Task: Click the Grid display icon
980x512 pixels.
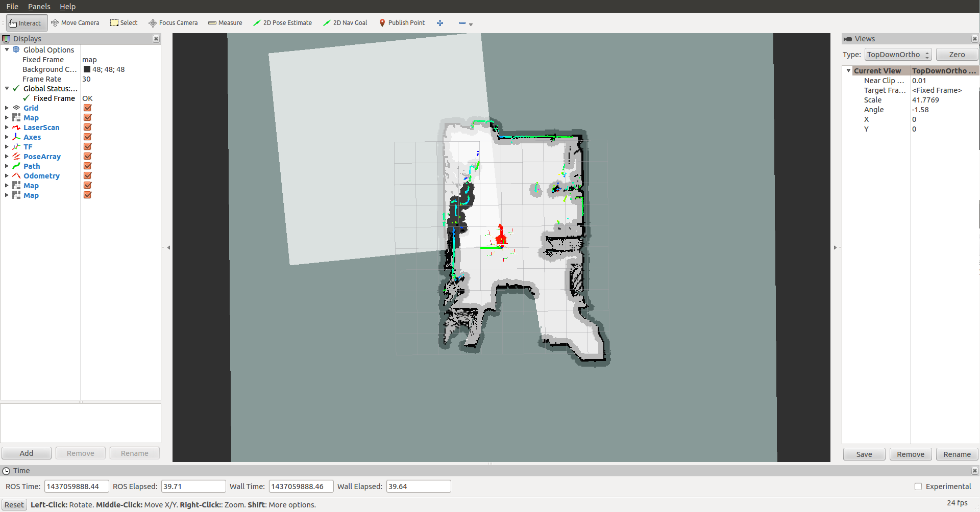Action: click(16, 108)
